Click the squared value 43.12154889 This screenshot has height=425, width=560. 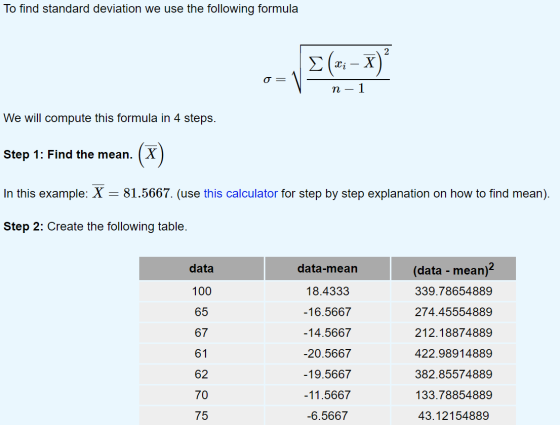coord(454,415)
